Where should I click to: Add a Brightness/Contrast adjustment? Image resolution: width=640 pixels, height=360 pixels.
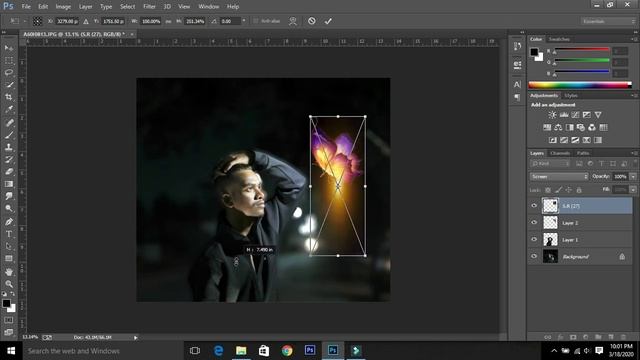point(552,115)
